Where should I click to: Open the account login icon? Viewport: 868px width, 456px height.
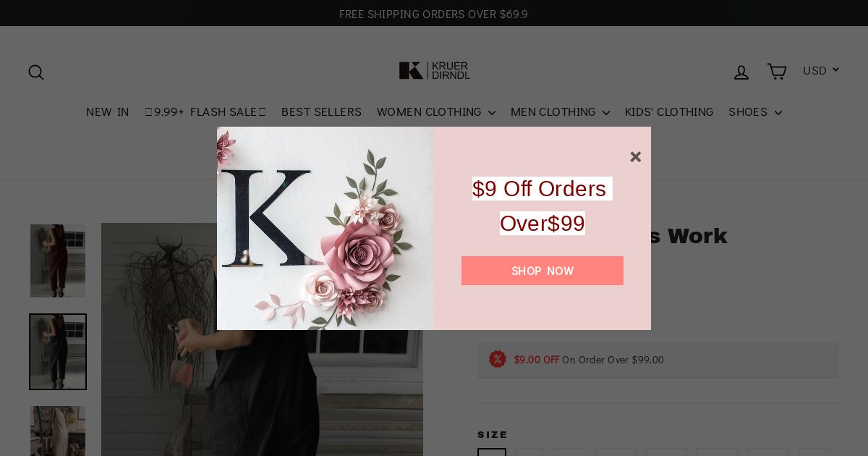point(741,72)
